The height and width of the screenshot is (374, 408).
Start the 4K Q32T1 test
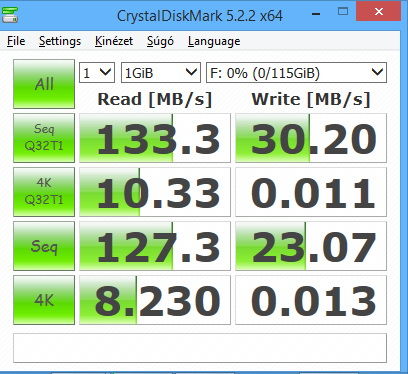pyautogui.click(x=44, y=192)
